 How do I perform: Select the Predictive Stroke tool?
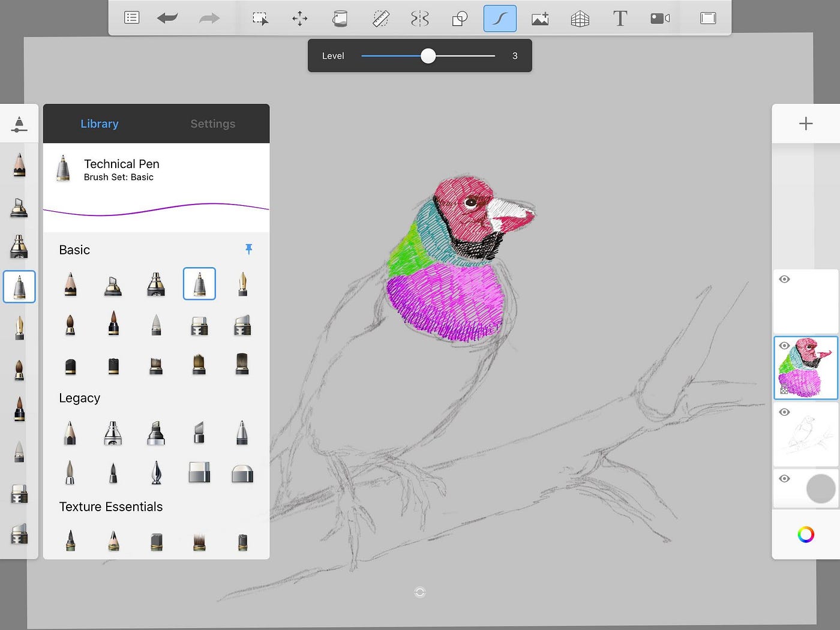(500, 18)
